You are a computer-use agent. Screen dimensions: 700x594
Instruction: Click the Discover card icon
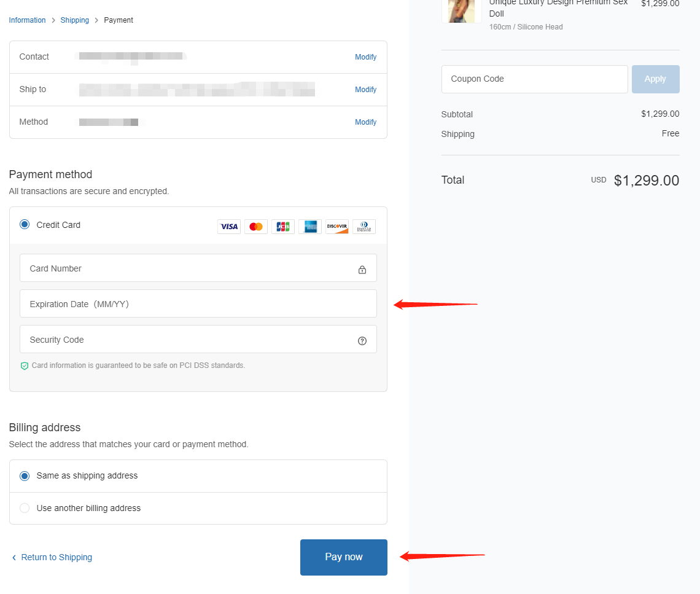[337, 227]
